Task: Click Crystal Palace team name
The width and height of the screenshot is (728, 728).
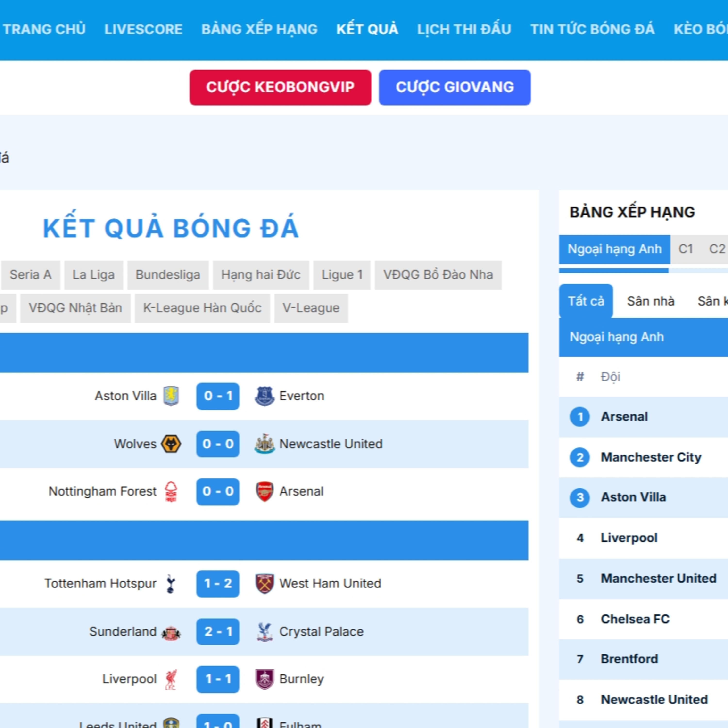Action: coord(321,631)
